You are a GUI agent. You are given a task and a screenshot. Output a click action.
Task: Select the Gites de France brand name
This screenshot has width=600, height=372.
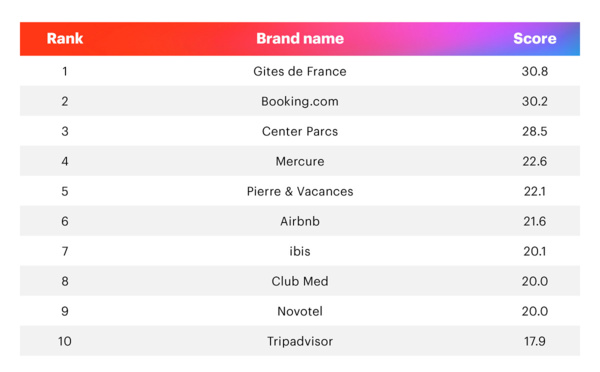point(300,71)
